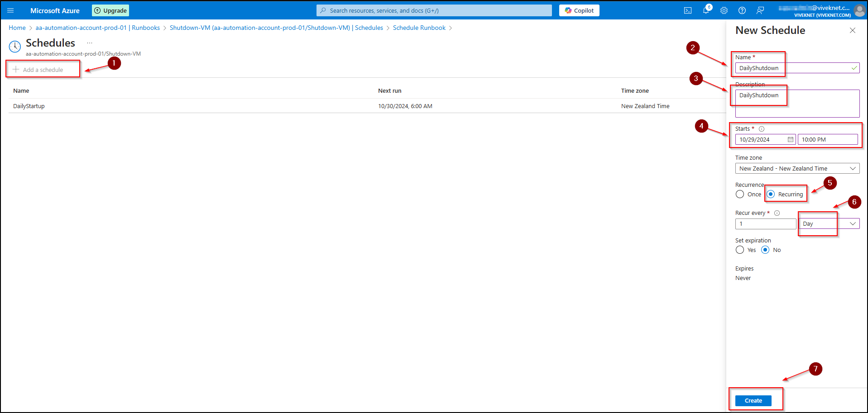Click the Create button

(x=753, y=401)
